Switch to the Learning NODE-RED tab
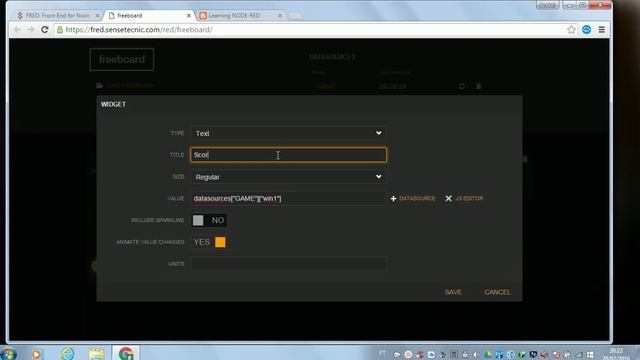This screenshot has width=640, height=360. coord(240,16)
